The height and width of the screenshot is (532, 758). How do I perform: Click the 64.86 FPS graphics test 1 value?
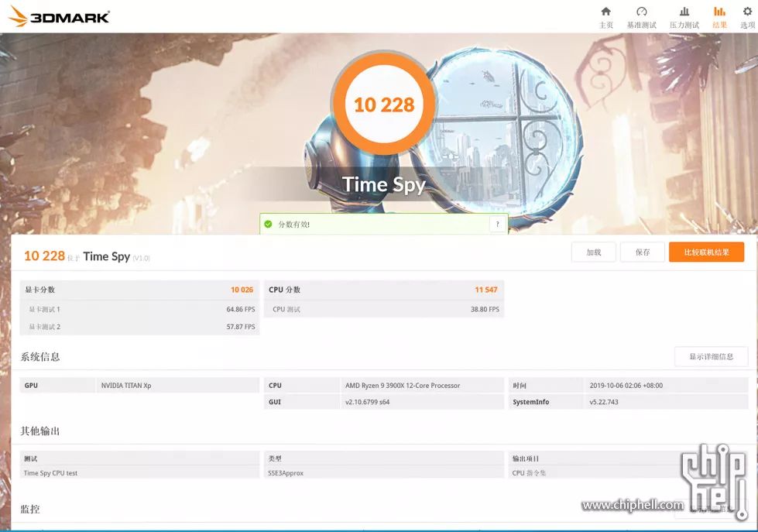click(240, 309)
